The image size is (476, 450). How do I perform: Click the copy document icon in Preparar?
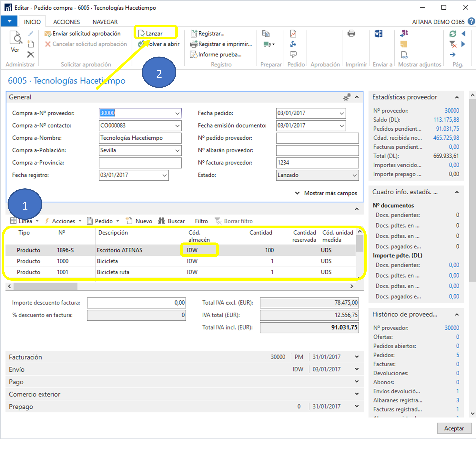click(266, 34)
